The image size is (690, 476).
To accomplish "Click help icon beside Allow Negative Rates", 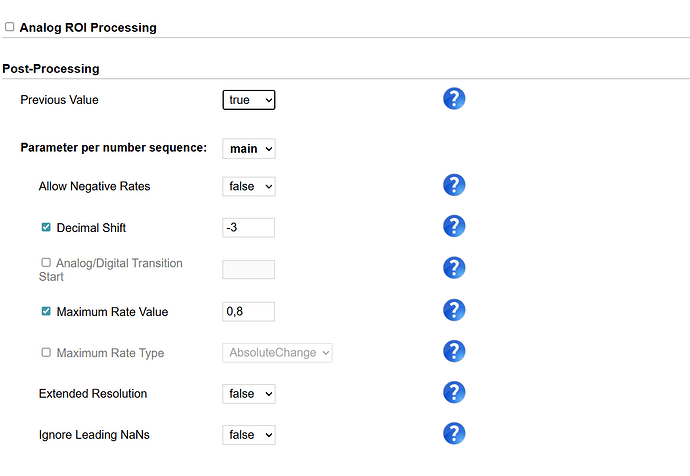I will [454, 185].
